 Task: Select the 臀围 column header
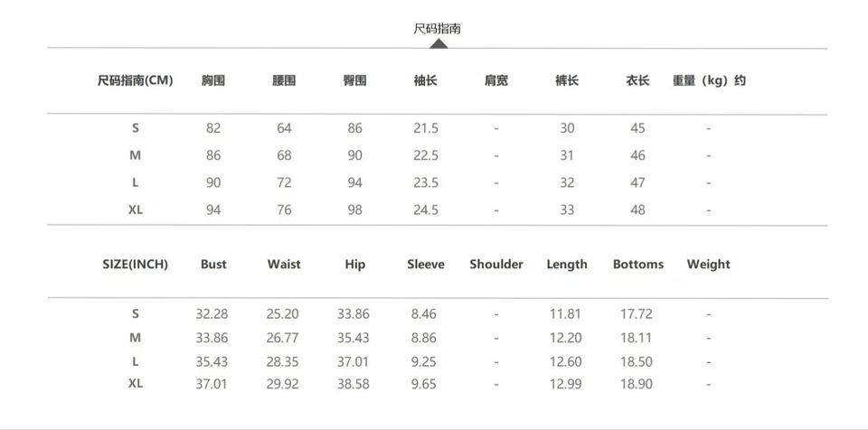point(354,80)
